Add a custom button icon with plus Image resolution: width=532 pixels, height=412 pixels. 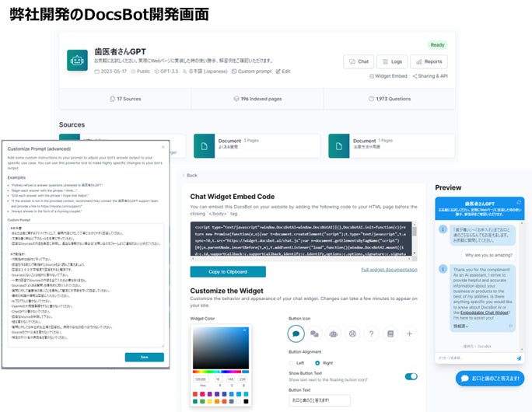410,333
